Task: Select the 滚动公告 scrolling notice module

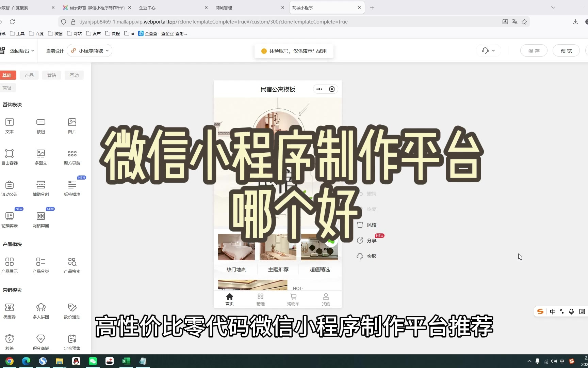Action: [x=10, y=185]
